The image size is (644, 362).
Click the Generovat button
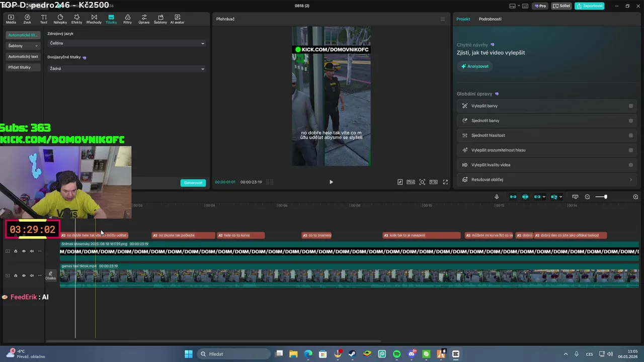click(x=193, y=183)
